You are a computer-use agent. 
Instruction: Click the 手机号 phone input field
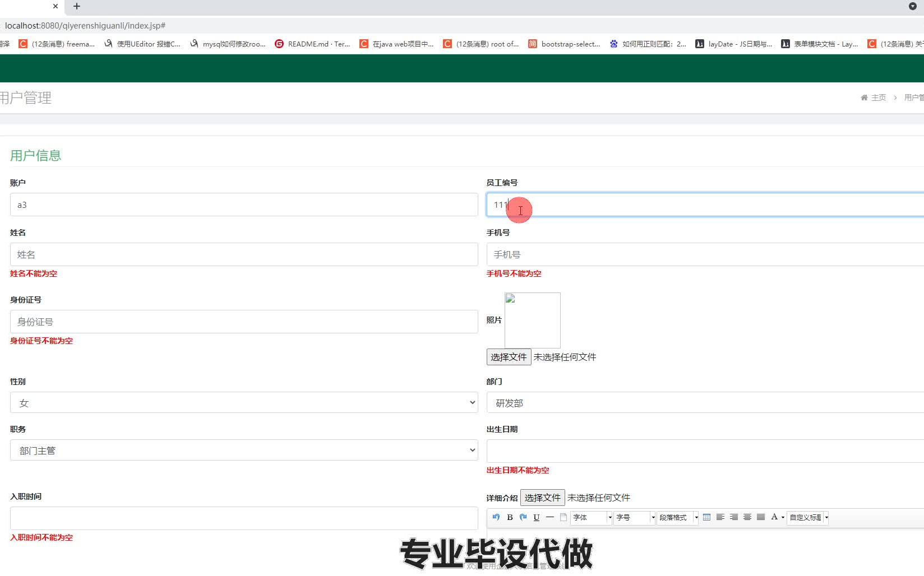705,254
